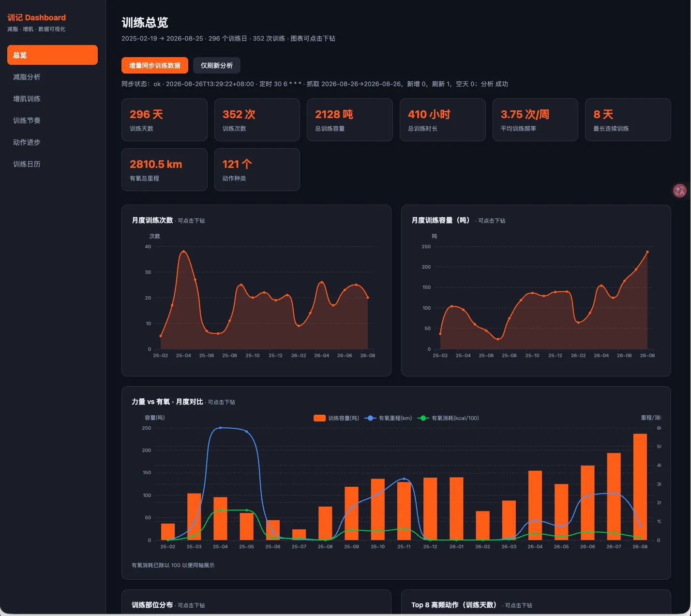Select the active 总览 sidebar tab
This screenshot has width=691, height=616.
click(52, 55)
